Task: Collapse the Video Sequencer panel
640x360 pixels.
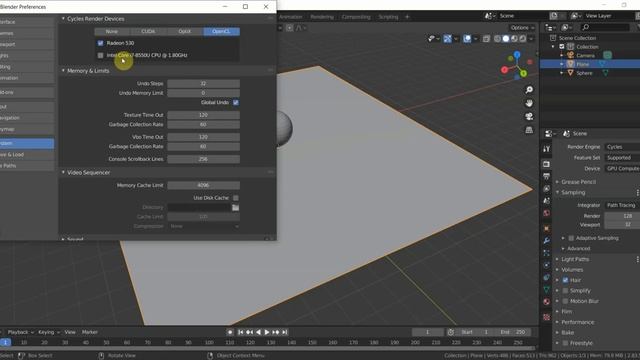Action: (63, 172)
